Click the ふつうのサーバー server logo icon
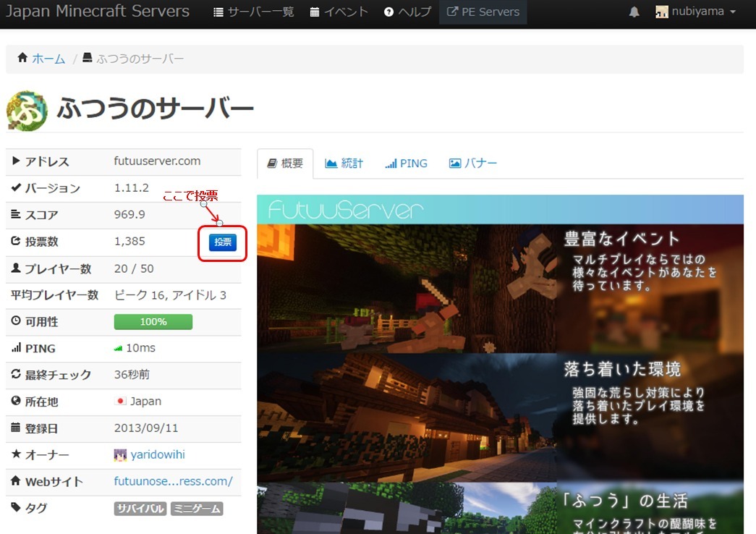The image size is (756, 534). [27, 111]
